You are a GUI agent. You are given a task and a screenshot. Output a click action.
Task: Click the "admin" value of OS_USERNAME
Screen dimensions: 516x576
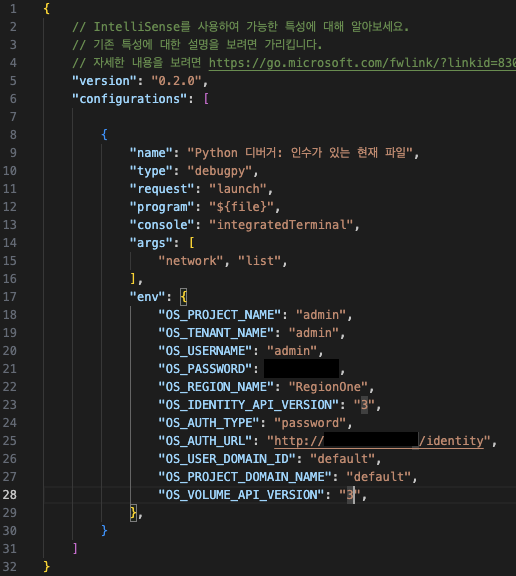click(292, 351)
